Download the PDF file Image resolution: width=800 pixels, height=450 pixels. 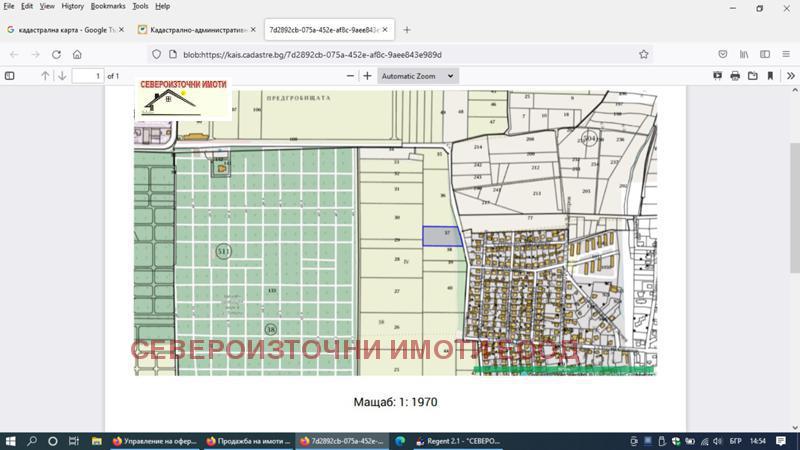pos(753,76)
